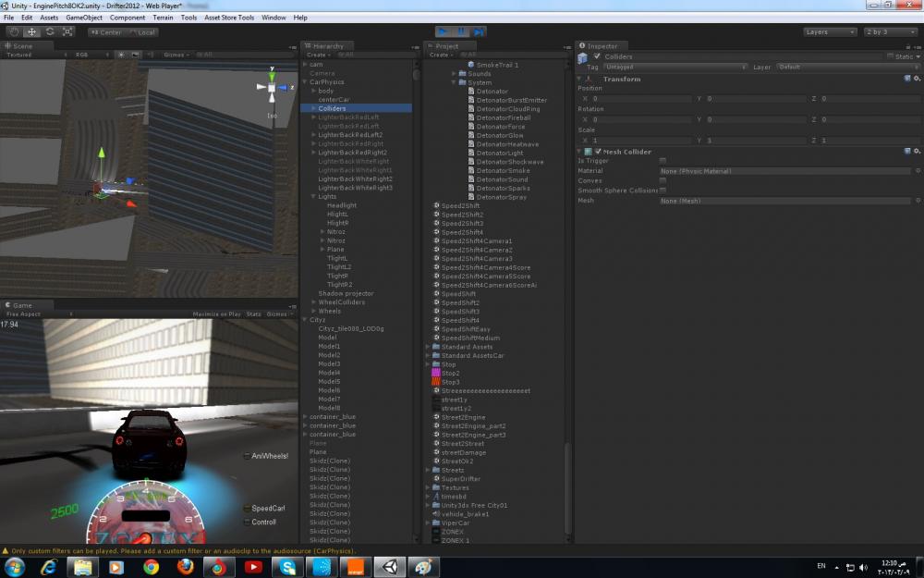The width and height of the screenshot is (924, 578).
Task: Open the Asset Store Tools menu
Action: 229,18
